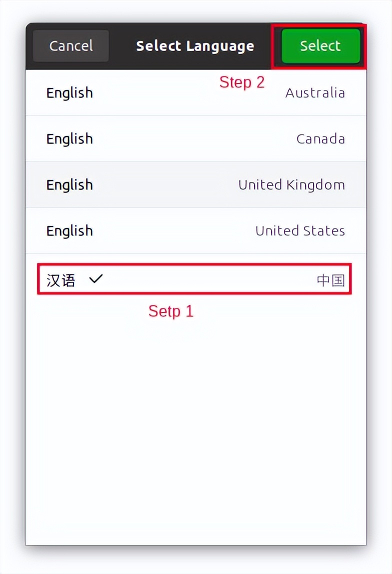The width and height of the screenshot is (392, 574).
Task: Cancel the language selection dialog
Action: click(70, 46)
